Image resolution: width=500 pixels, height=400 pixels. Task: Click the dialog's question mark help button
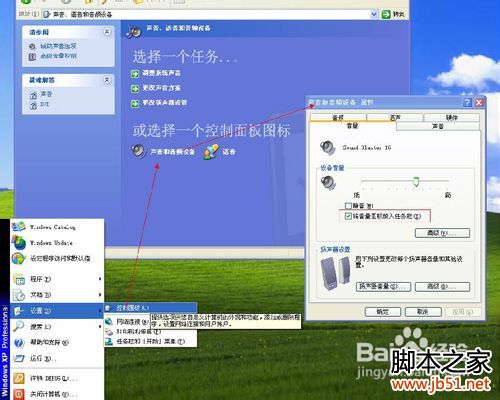click(x=467, y=102)
